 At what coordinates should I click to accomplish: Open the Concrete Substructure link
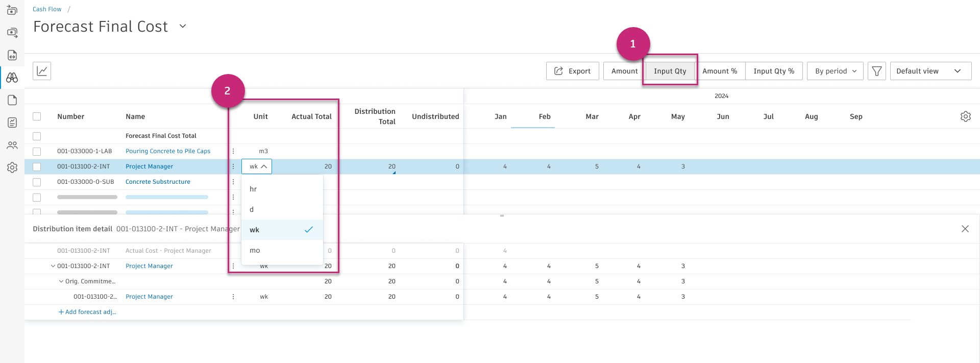click(158, 182)
